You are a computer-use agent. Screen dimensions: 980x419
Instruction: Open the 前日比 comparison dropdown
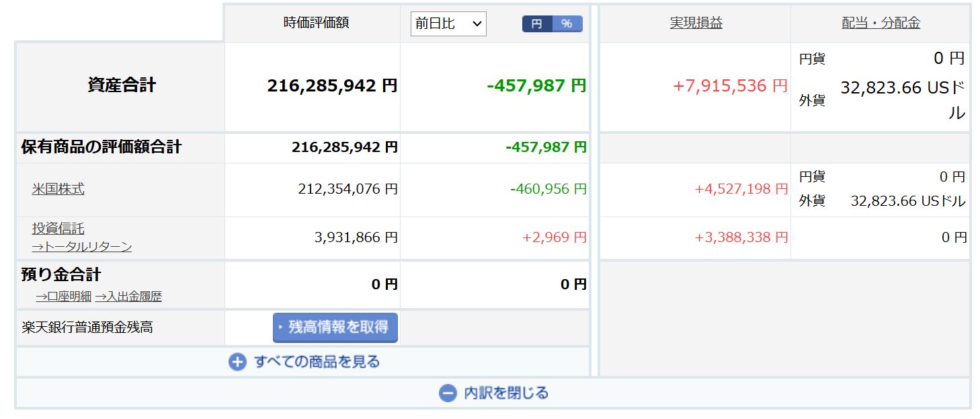click(x=448, y=24)
